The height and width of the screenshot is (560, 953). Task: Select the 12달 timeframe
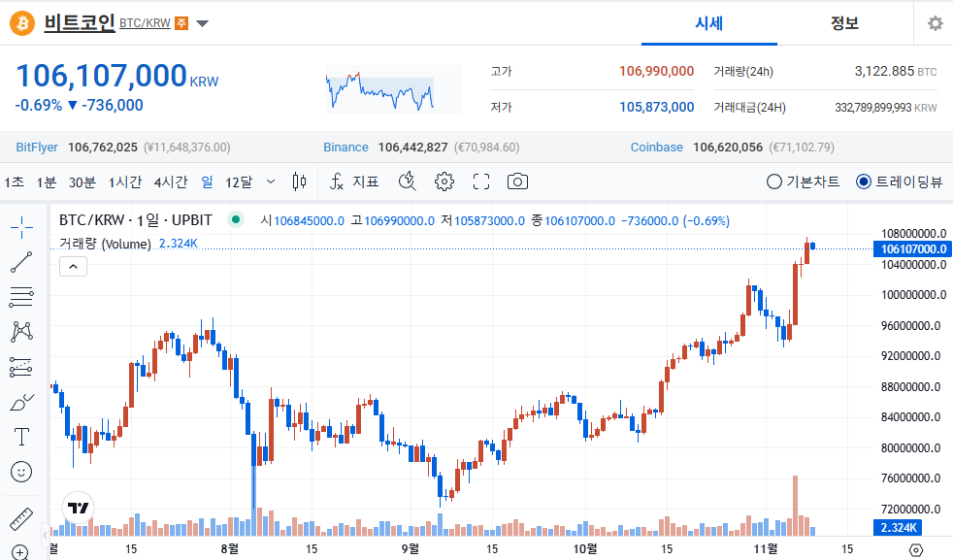(239, 181)
